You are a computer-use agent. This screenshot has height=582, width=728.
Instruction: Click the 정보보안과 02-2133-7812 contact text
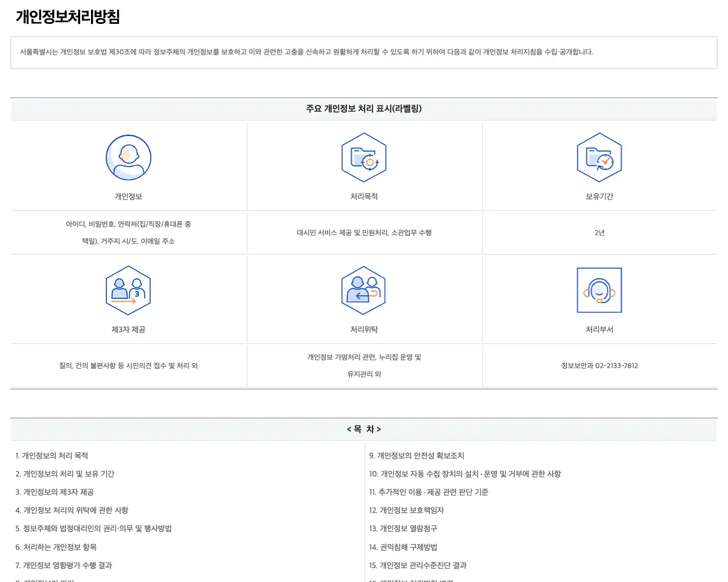pyautogui.click(x=599, y=366)
